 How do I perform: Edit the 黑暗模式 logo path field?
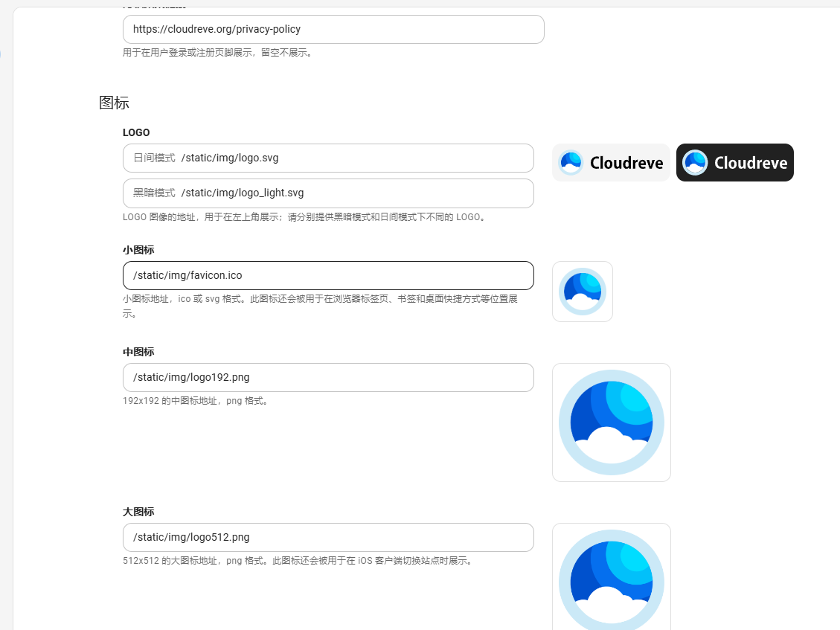pos(328,193)
